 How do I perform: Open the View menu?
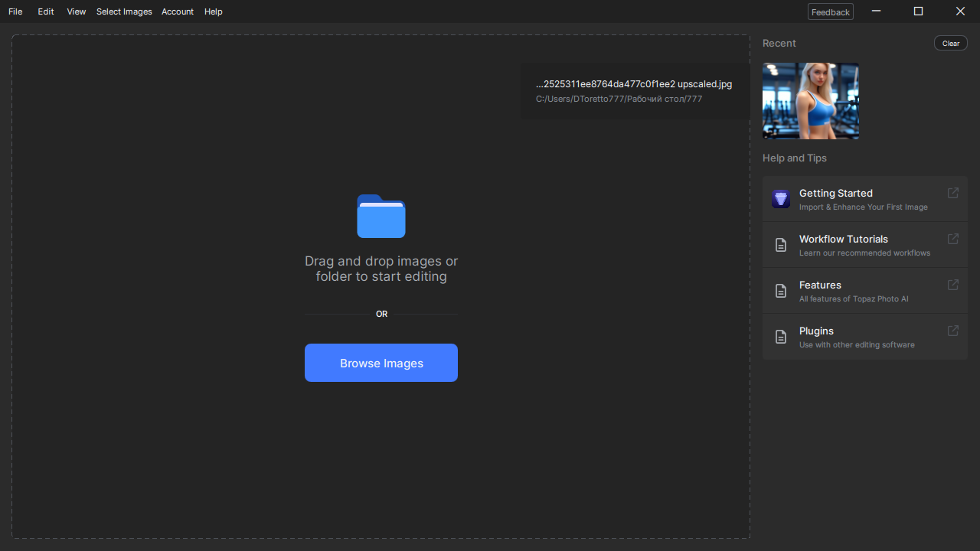click(x=76, y=11)
